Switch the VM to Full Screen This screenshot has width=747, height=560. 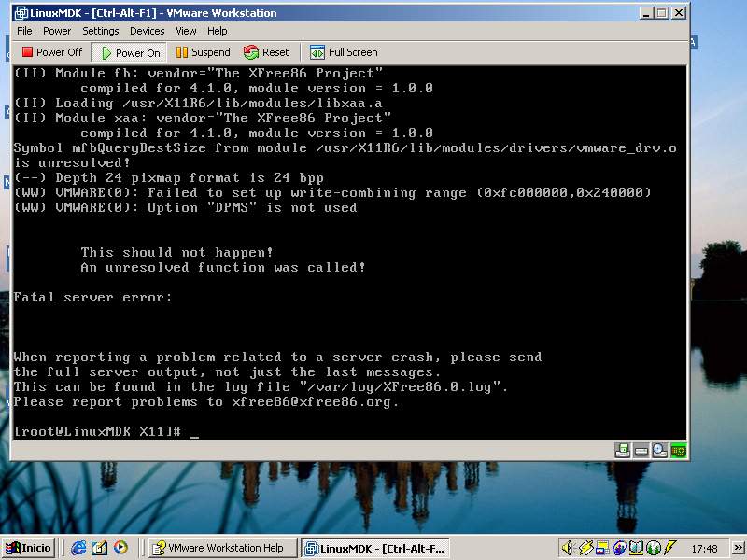pos(344,52)
